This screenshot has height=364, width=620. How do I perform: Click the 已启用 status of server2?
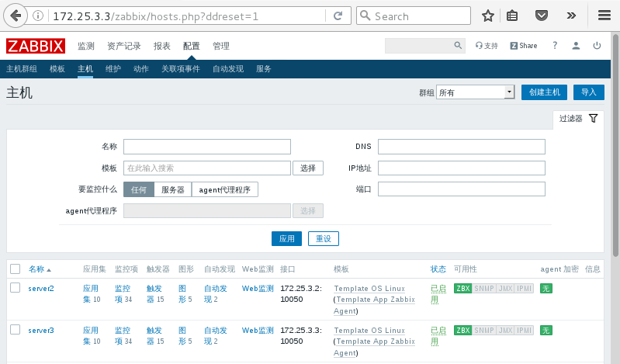[x=438, y=294]
